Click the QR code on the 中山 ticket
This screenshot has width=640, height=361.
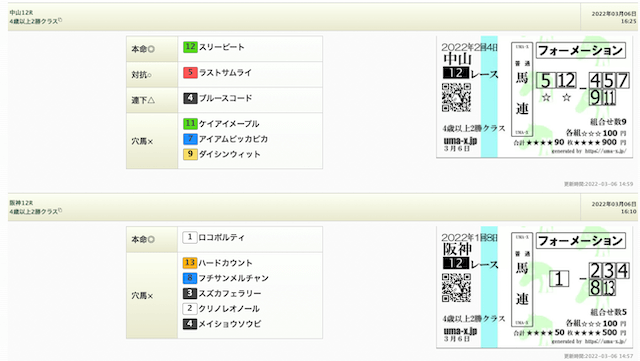click(x=456, y=98)
